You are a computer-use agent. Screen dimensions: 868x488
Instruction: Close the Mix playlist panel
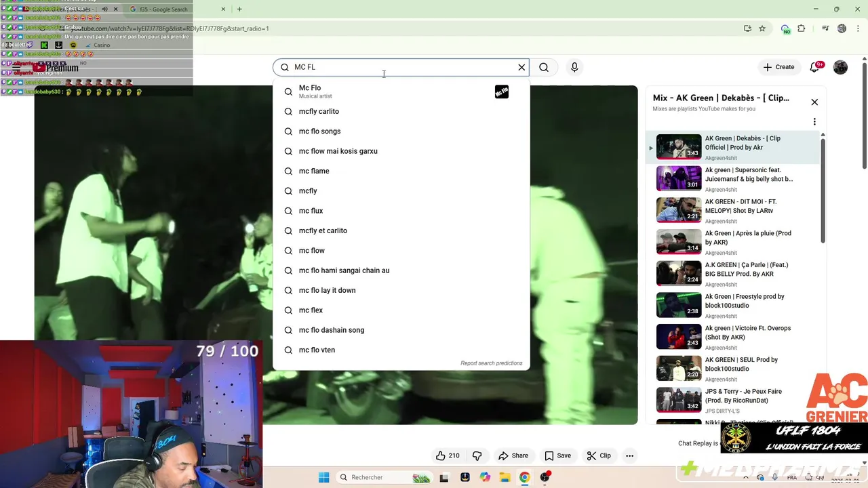(x=814, y=102)
